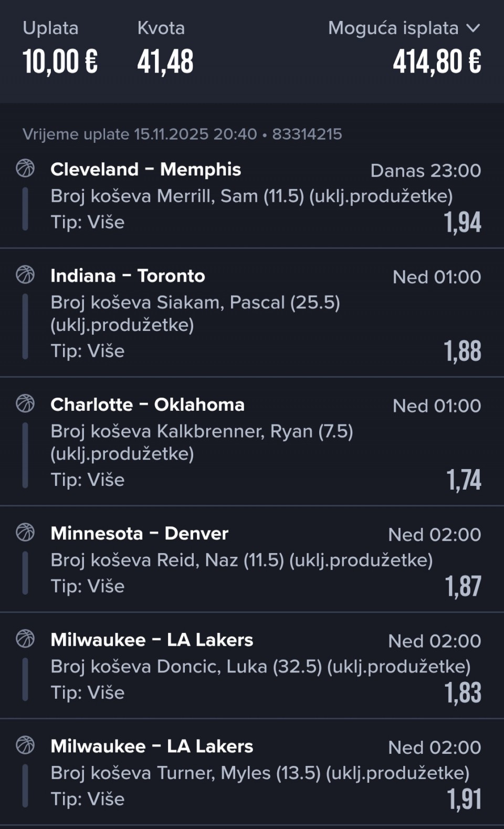Click basketball icon beside Minnesota – Denver
The image size is (504, 829).
point(25,532)
